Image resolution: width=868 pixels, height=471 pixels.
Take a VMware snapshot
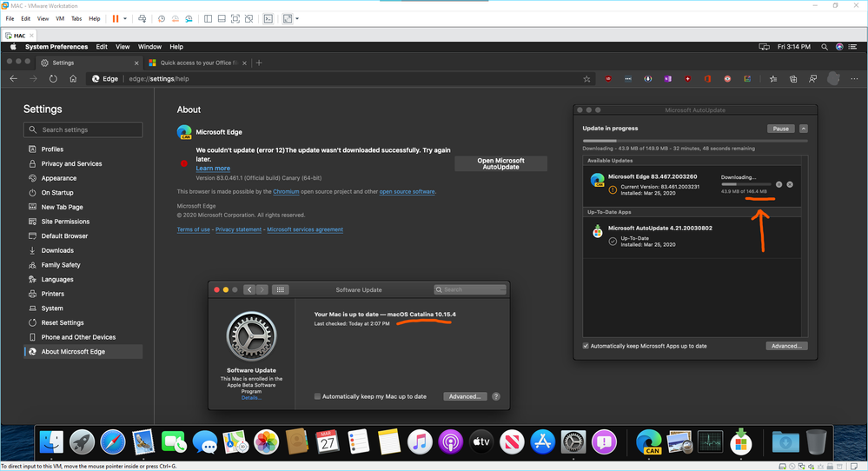point(161,19)
